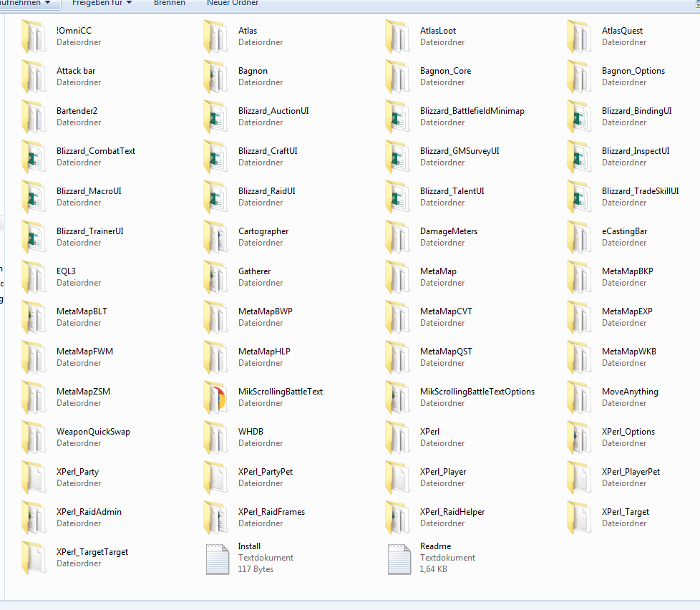
Task: Click the Blizzard_AuctionUI folder icon
Action: pyautogui.click(x=215, y=117)
